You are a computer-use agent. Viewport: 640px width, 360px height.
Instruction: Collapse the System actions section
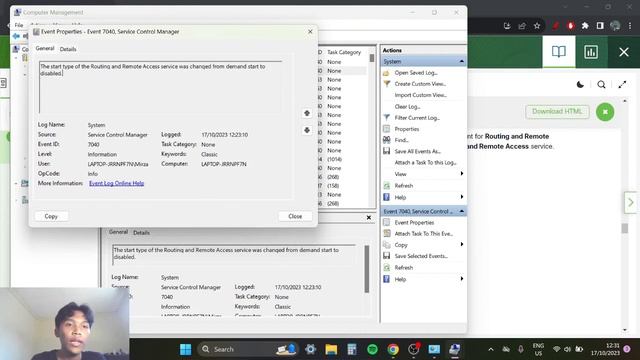click(462, 61)
